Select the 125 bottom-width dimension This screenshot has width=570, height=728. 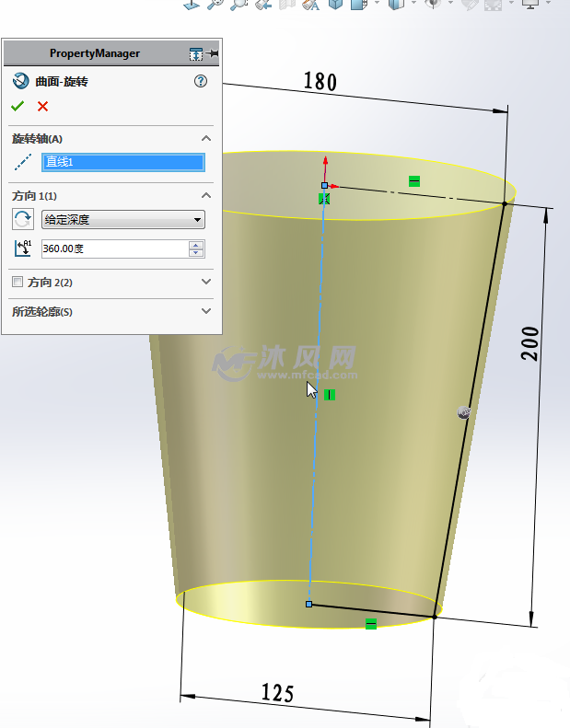point(278,693)
